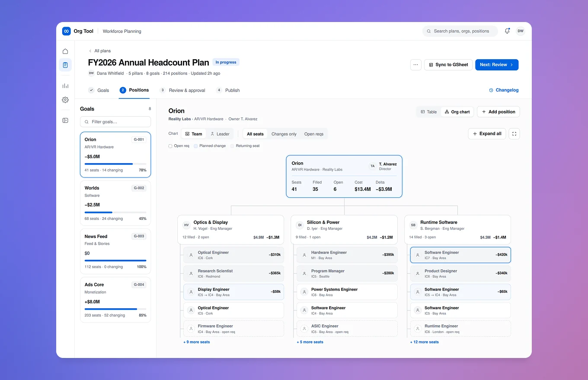This screenshot has width=588, height=380.
Task: Filter to Changes only
Action: click(284, 134)
